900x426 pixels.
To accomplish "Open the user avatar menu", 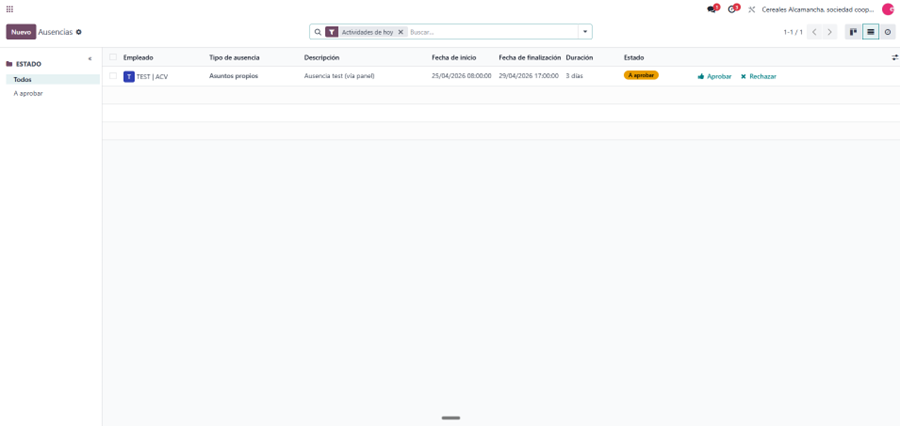I will (x=887, y=9).
